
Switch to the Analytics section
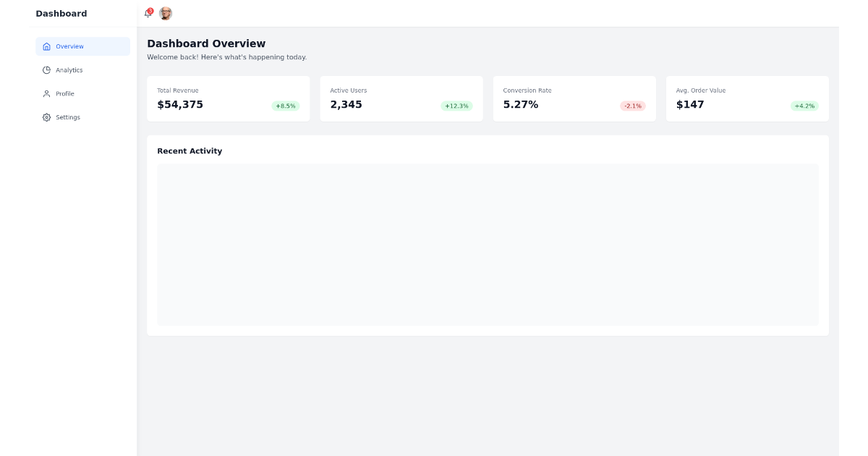tap(69, 70)
